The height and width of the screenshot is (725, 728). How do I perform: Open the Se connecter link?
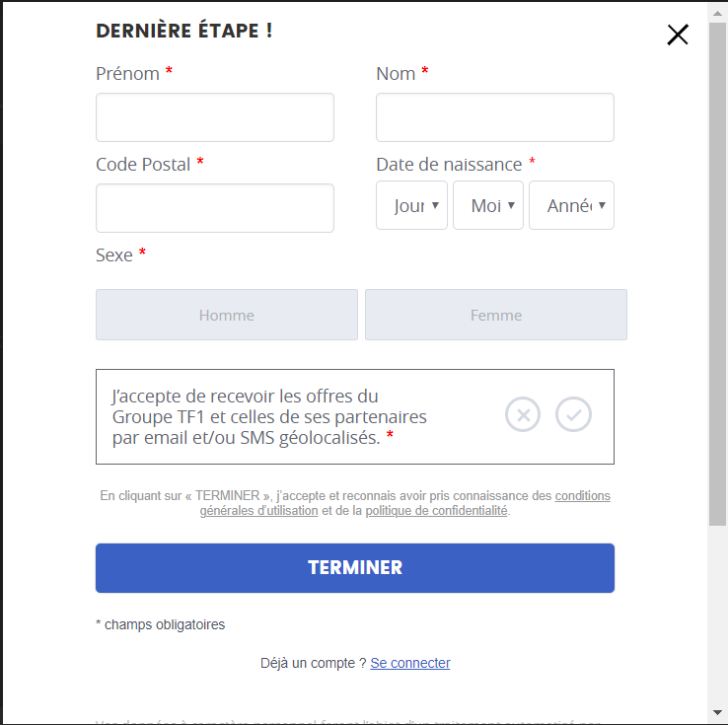[410, 663]
